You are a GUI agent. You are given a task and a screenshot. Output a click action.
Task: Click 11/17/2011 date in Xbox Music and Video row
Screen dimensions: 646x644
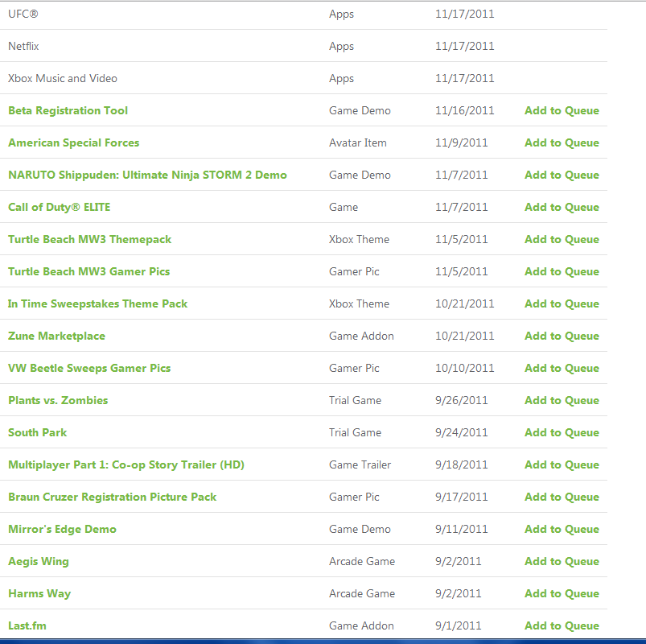[465, 78]
